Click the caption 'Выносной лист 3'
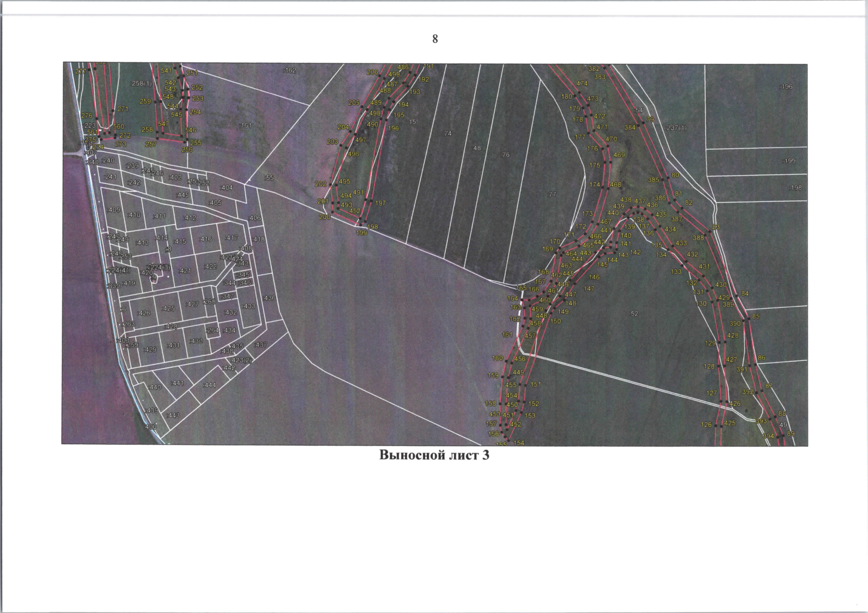Image resolution: width=868 pixels, height=613 pixels. (x=434, y=455)
